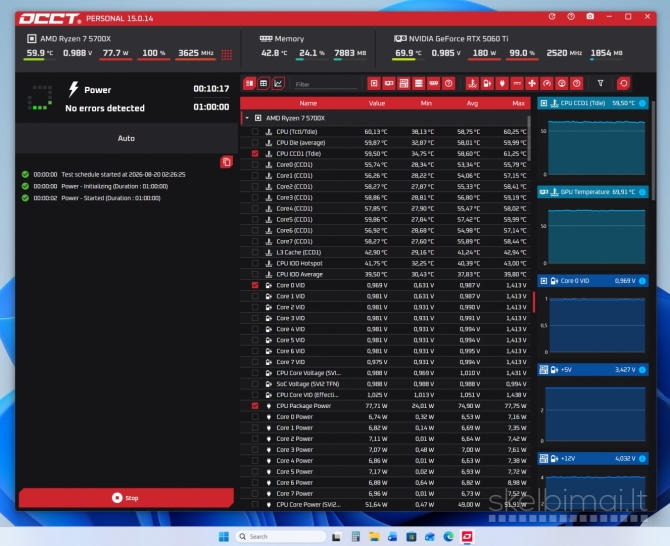Focus the sensor Filter text field
This screenshot has width=670, height=546.
(326, 84)
